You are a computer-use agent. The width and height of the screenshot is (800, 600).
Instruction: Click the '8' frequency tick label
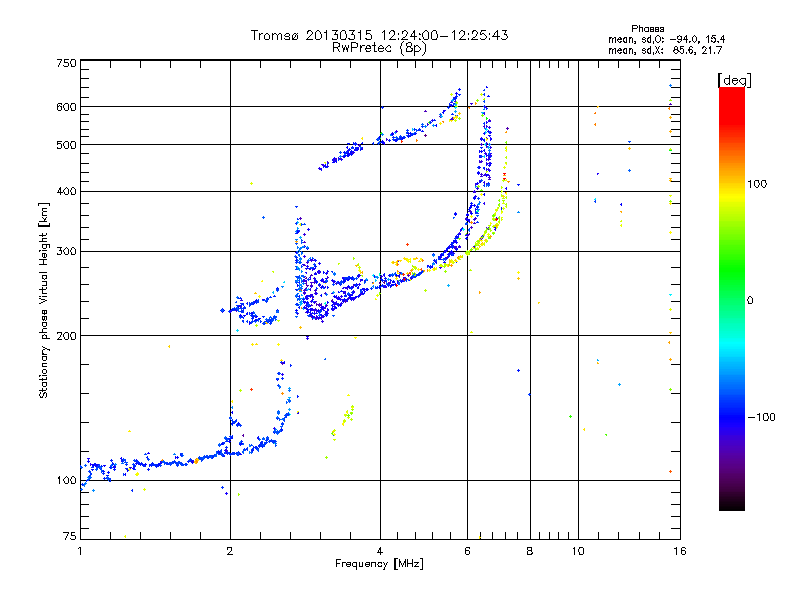point(530,551)
